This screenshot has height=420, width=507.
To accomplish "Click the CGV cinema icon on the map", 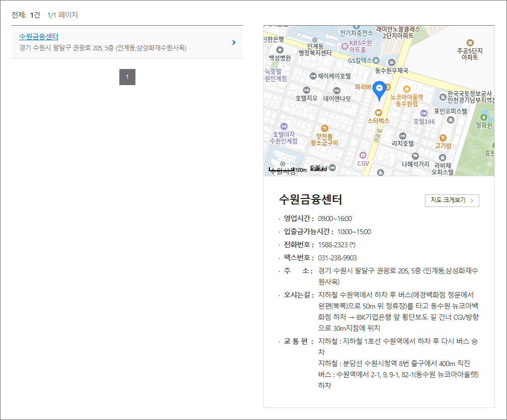I will (363, 155).
